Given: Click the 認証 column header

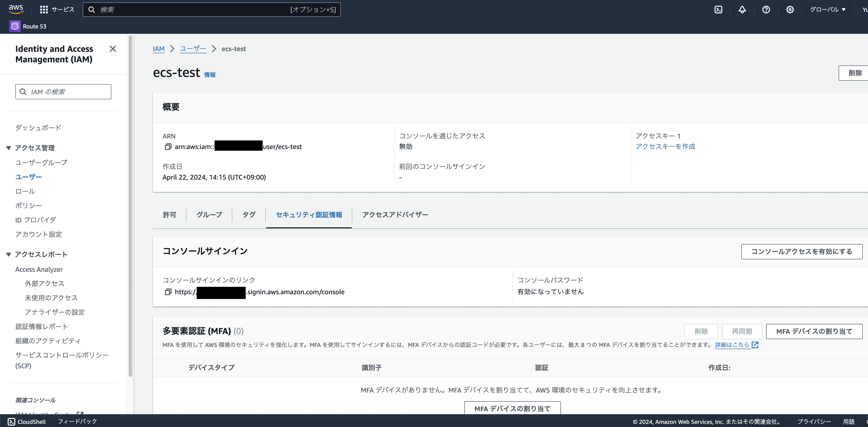Looking at the screenshot, I should (x=542, y=368).
